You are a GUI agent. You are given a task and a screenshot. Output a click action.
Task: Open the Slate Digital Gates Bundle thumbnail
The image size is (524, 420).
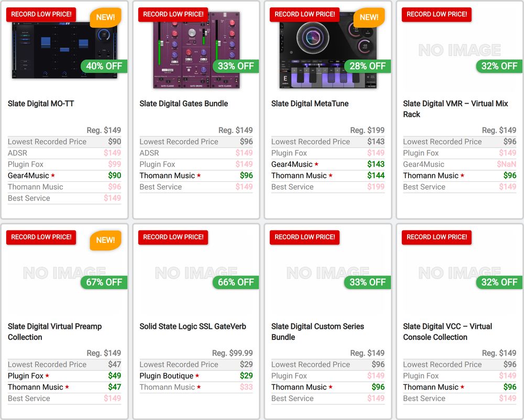point(196,50)
